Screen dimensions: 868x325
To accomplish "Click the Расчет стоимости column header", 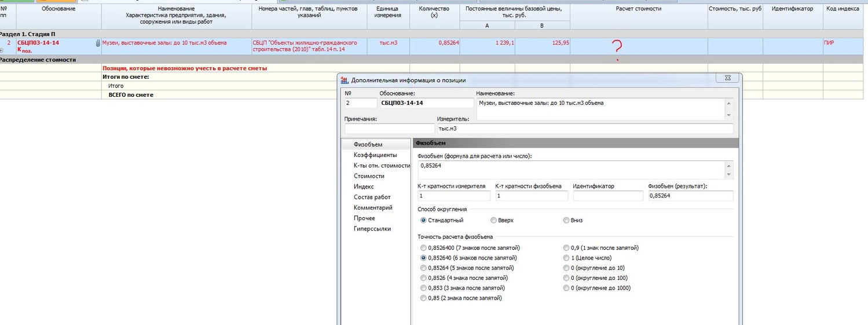I will pos(638,9).
